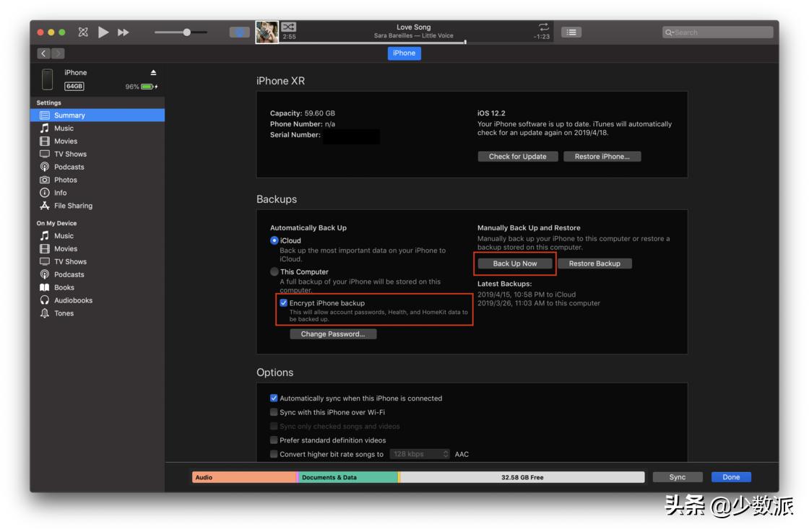Uncheck Encrypt iPhone backup
This screenshot has width=809, height=532.
pyautogui.click(x=284, y=303)
